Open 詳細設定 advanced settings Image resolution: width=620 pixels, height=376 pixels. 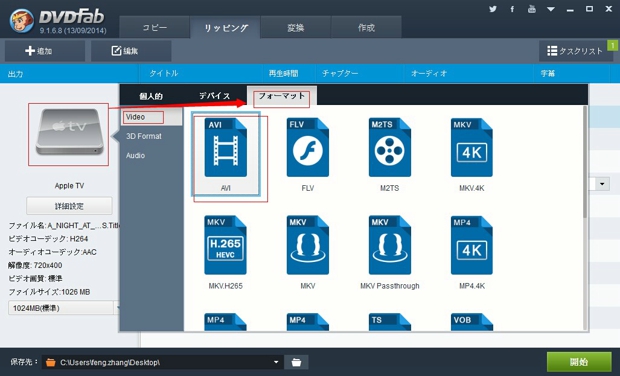point(69,206)
